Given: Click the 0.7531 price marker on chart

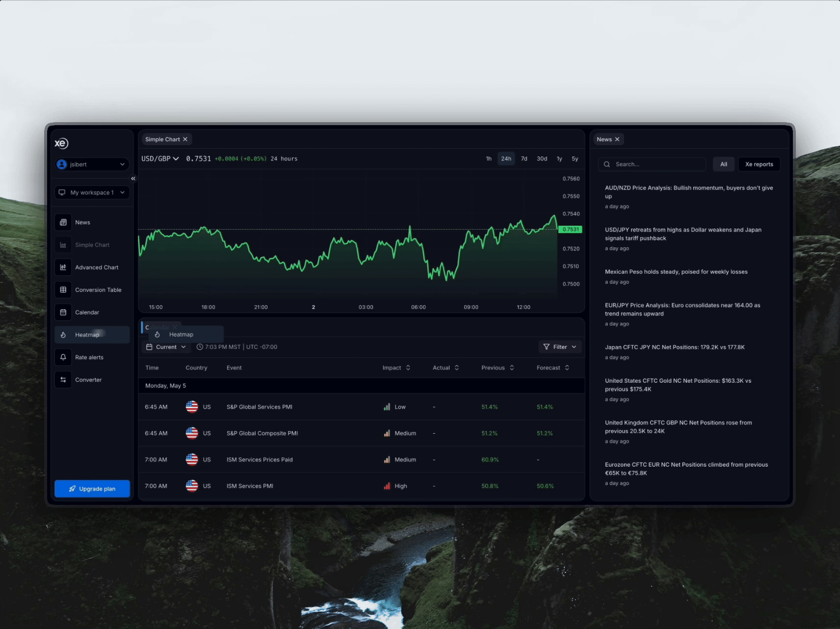Looking at the screenshot, I should pos(570,229).
